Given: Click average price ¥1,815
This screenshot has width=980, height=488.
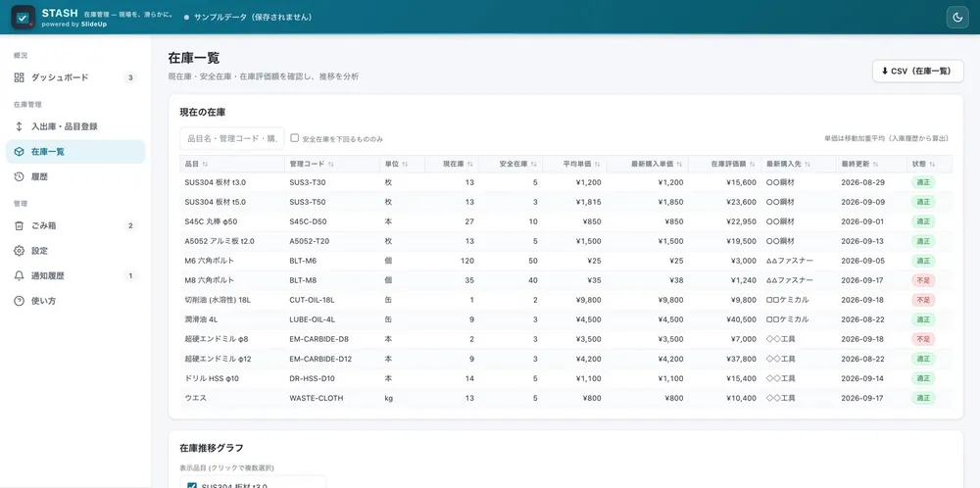Looking at the screenshot, I should (587, 203).
